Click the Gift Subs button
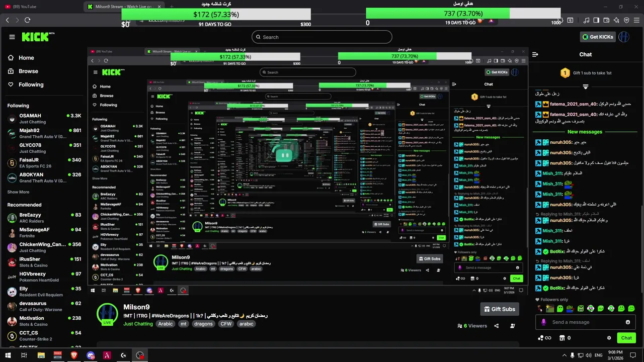 click(500, 309)
